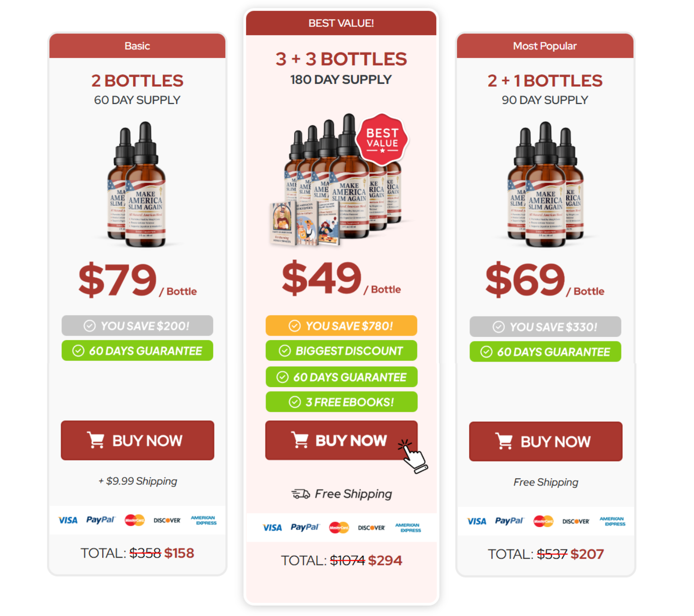Click checkmark on 3 Free Ebooks badge

click(295, 402)
